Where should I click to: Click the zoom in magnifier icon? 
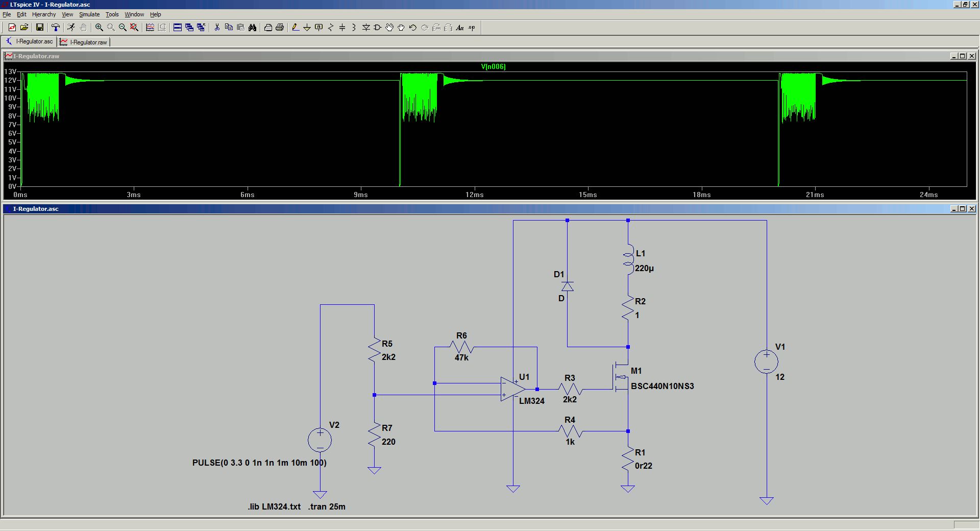[99, 28]
